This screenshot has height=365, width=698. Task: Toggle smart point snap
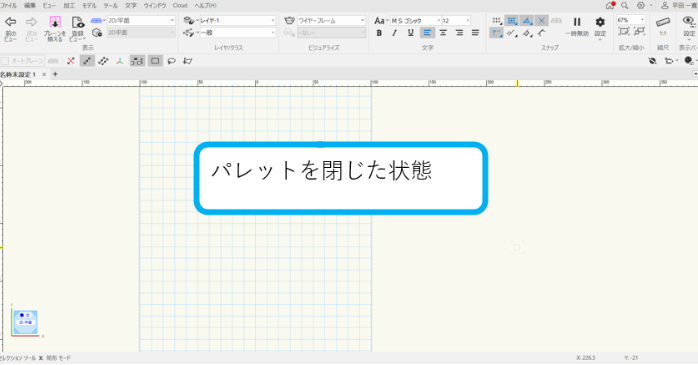point(496,33)
